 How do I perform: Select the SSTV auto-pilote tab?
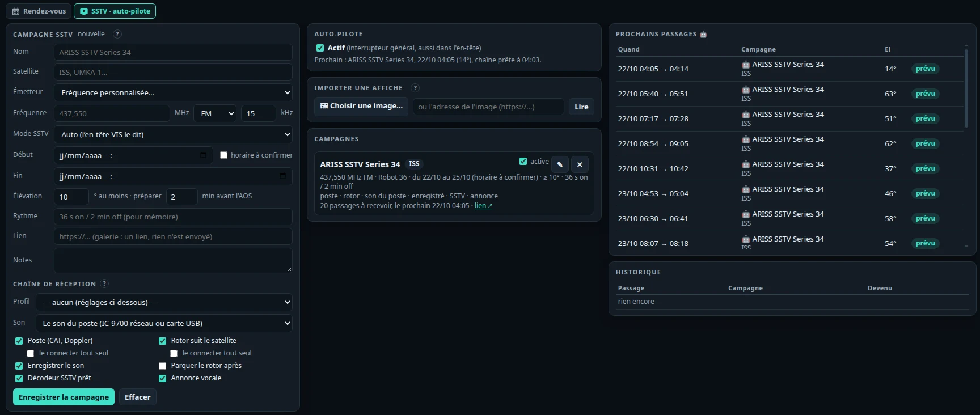[x=115, y=11]
